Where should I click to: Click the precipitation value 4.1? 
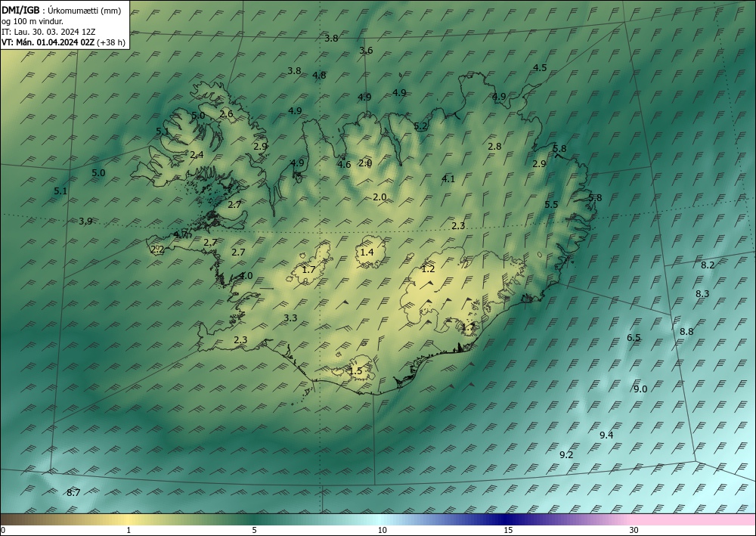pyautogui.click(x=448, y=179)
